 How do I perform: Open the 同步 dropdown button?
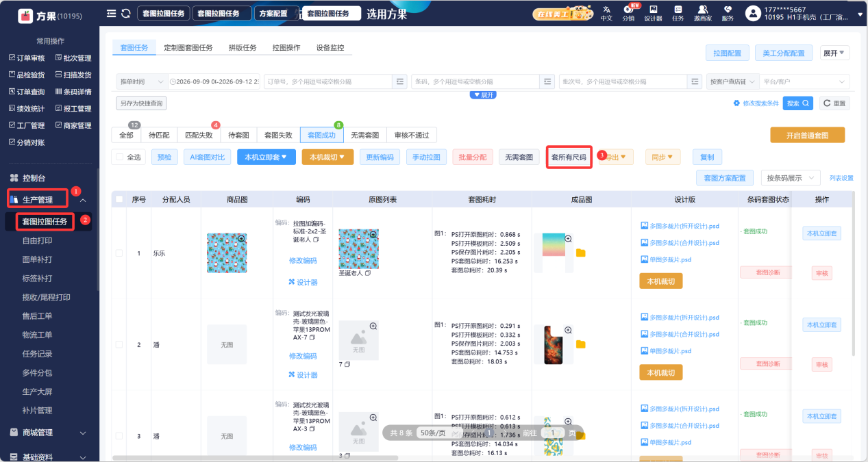click(662, 157)
